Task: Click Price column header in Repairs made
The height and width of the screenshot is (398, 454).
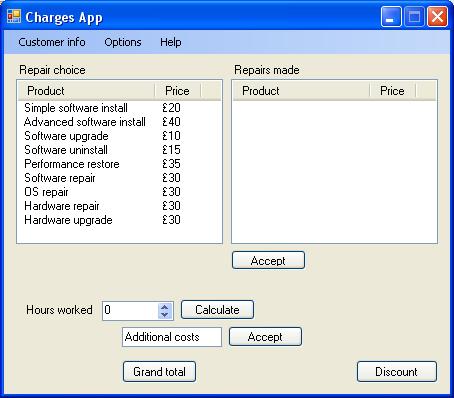Action: click(x=393, y=91)
